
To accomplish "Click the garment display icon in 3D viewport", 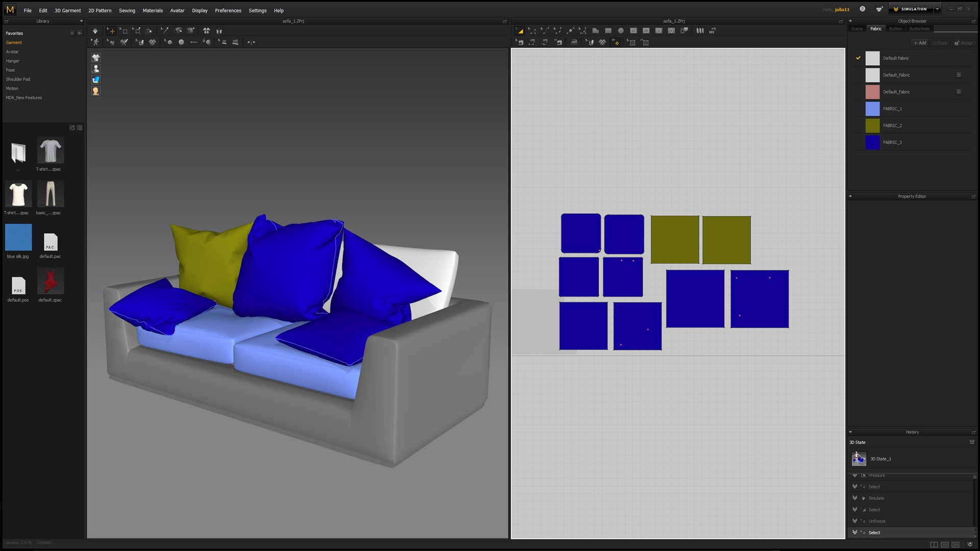I will [x=95, y=58].
